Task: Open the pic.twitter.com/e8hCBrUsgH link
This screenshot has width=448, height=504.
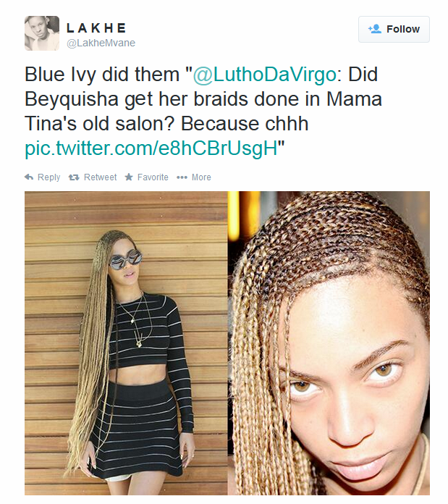Action: click(x=151, y=148)
